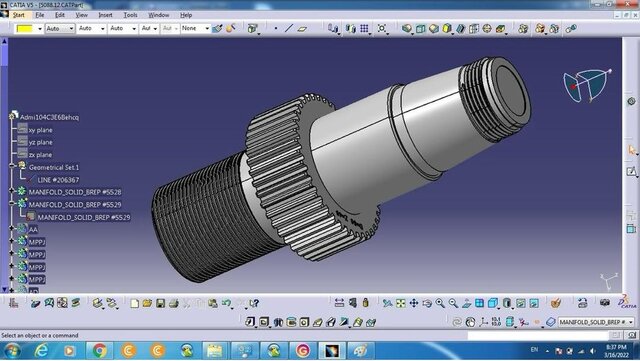
Task: Click the 3D compass in viewport
Action: [x=586, y=85]
